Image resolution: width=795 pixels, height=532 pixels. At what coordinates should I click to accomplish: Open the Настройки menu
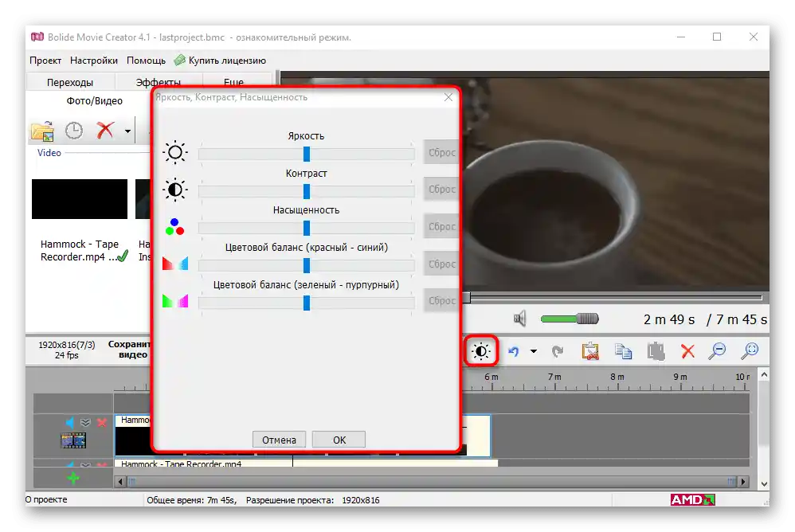pyautogui.click(x=94, y=61)
